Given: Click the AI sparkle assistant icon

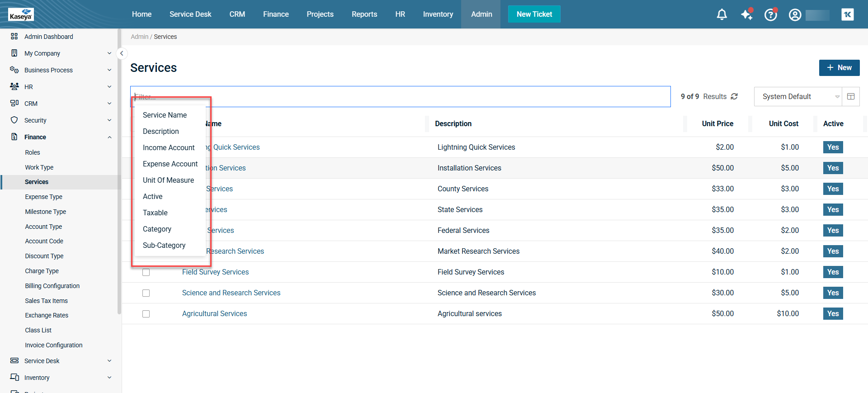Looking at the screenshot, I should coord(746,14).
